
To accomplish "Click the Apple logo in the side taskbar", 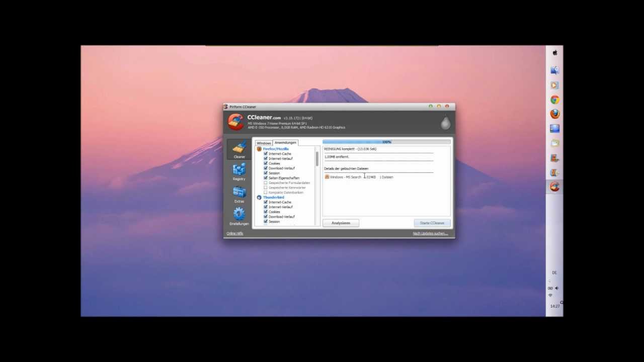I will click(x=554, y=53).
